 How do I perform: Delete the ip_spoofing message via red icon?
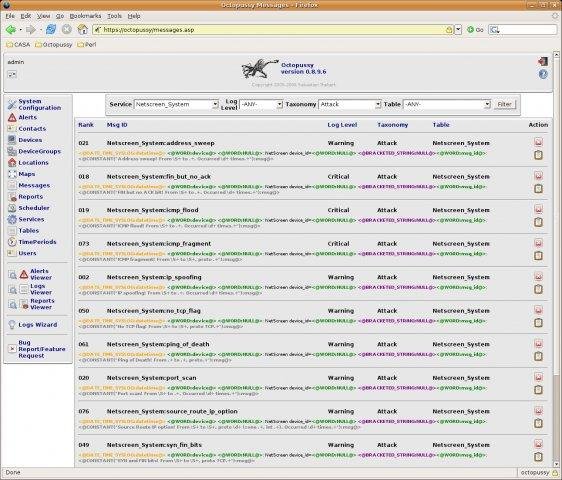pos(538,276)
